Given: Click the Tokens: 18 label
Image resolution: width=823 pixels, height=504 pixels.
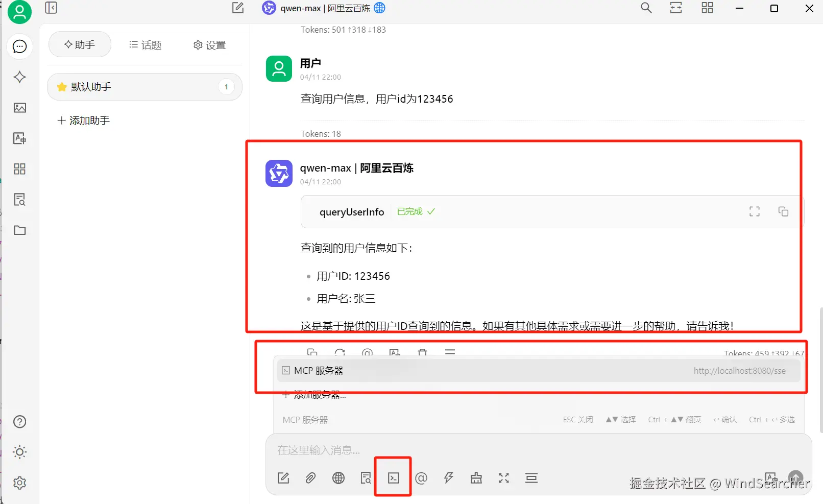Looking at the screenshot, I should click(321, 134).
